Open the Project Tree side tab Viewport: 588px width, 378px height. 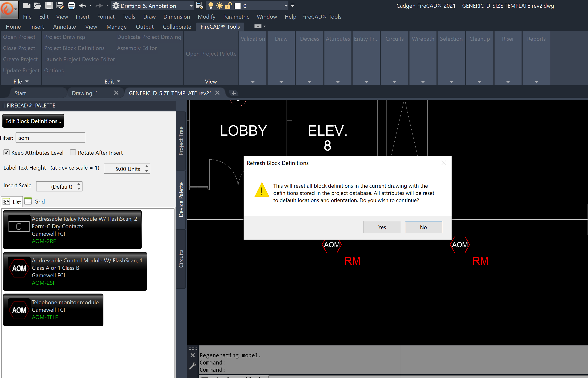[x=181, y=141]
